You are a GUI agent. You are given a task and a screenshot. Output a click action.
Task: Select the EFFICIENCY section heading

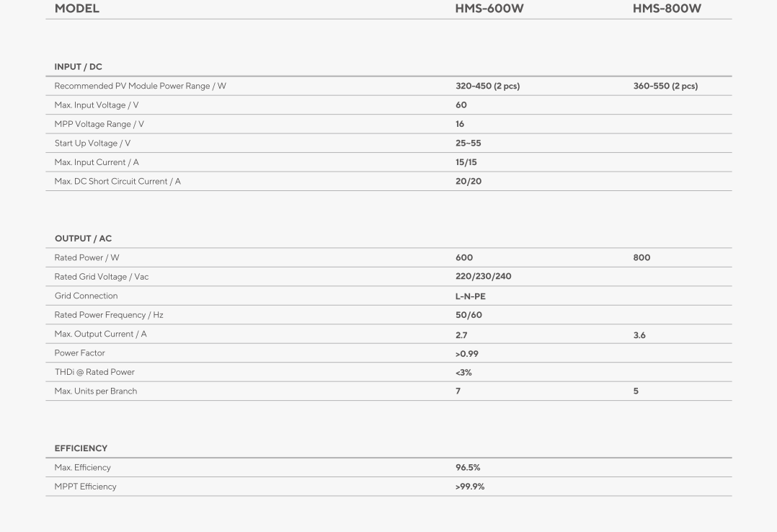(x=81, y=448)
